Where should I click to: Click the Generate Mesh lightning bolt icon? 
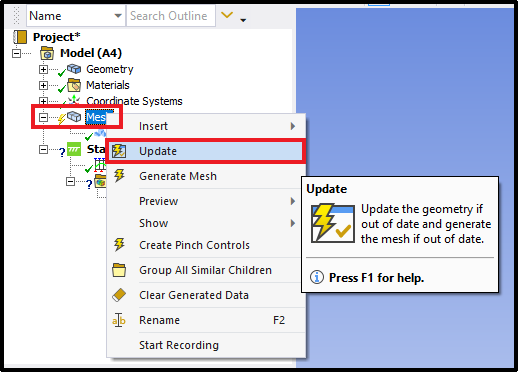[119, 176]
